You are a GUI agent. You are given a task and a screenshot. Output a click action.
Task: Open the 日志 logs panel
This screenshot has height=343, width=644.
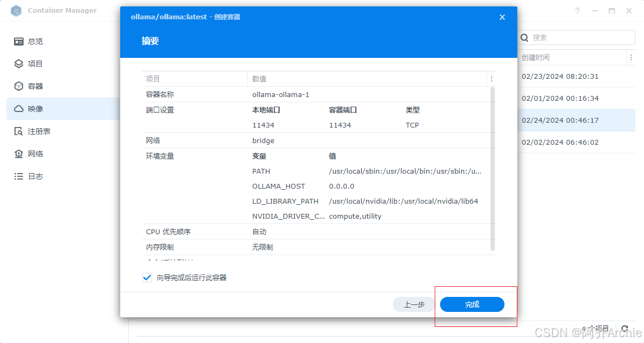(28, 176)
